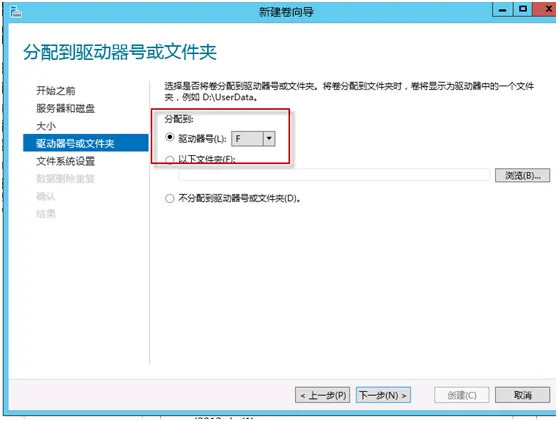The width and height of the screenshot is (558, 421).
Task: Jump to 文件系统设置 step
Action: (x=65, y=161)
